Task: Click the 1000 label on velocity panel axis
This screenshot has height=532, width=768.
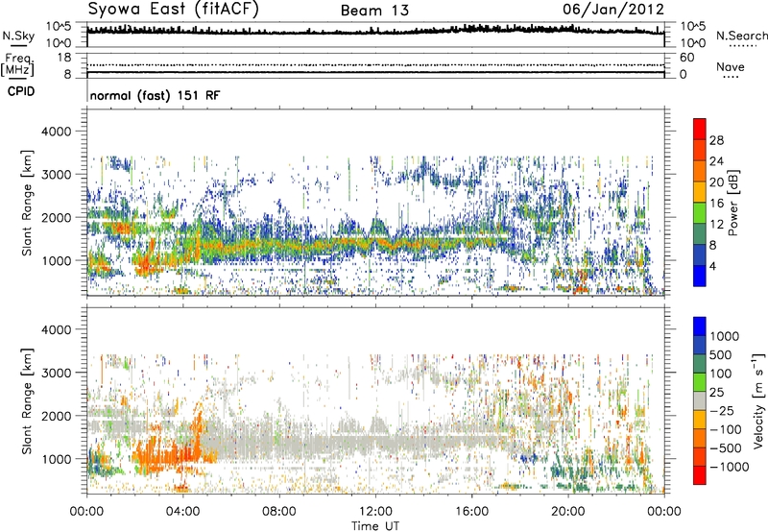Action: pos(56,459)
